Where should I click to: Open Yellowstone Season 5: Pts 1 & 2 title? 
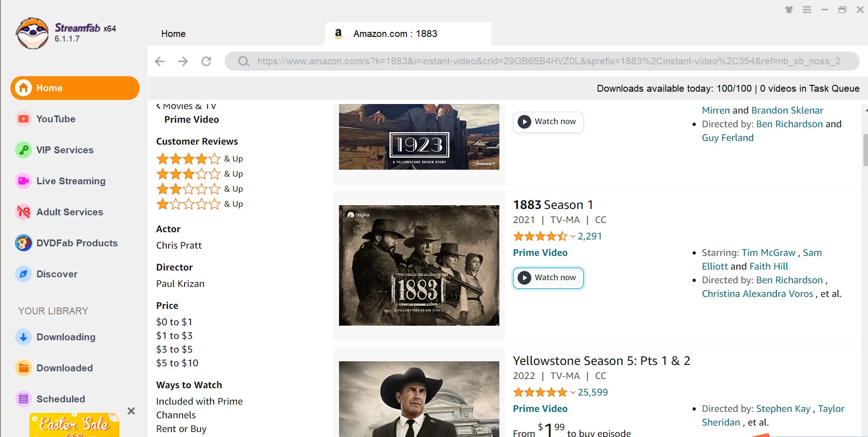(601, 361)
